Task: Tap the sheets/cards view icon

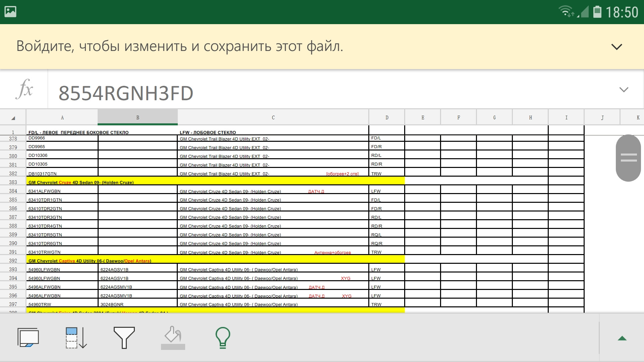Action: pos(28,338)
